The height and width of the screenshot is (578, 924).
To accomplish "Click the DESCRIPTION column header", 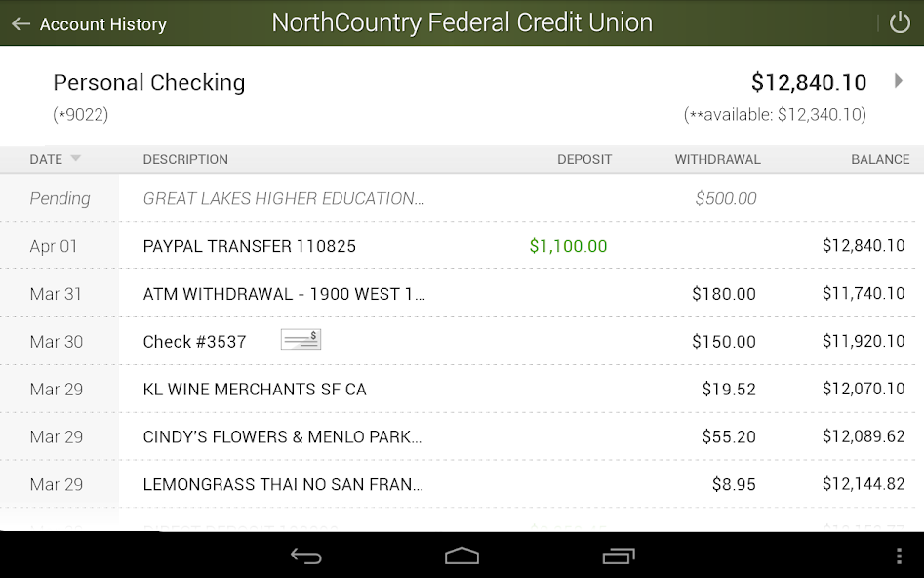I will click(185, 159).
